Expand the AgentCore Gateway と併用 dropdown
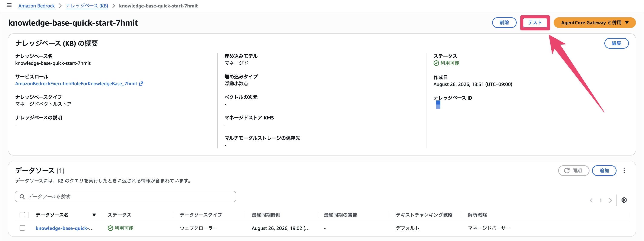Image resolution: width=644 pixels, height=241 pixels. coord(595,23)
